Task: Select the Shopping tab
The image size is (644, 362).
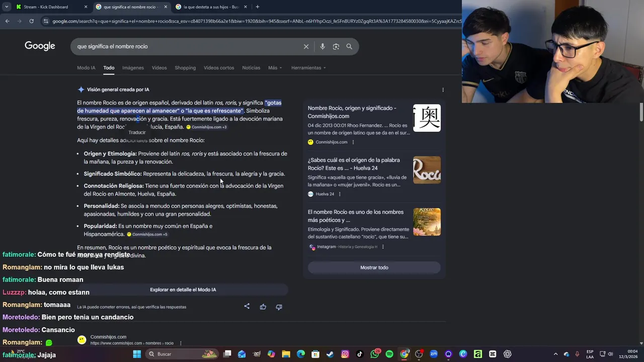Action: [185, 68]
